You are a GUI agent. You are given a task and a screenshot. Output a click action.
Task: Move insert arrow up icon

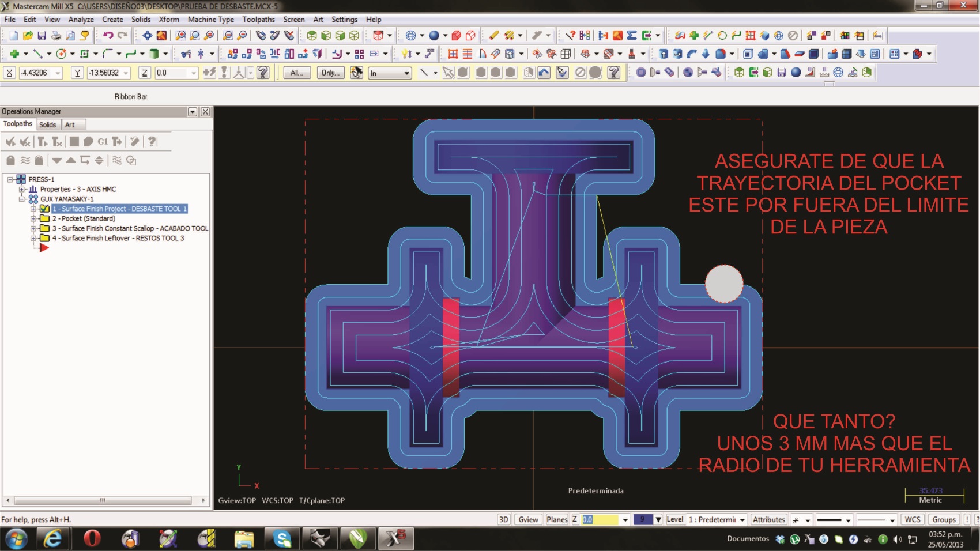[70, 160]
